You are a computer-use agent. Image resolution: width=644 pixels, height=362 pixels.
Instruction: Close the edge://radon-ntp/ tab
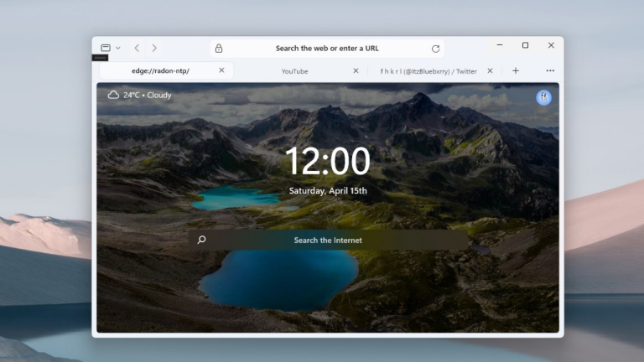(x=221, y=70)
